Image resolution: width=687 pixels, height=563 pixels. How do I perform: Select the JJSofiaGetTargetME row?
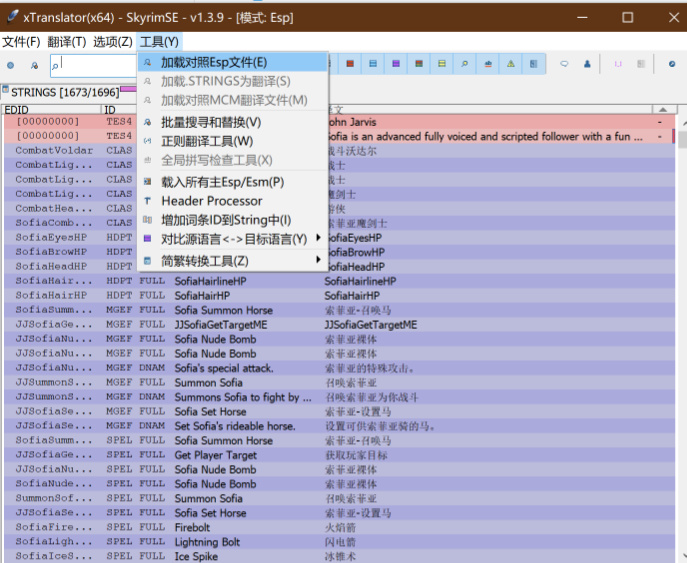340,325
